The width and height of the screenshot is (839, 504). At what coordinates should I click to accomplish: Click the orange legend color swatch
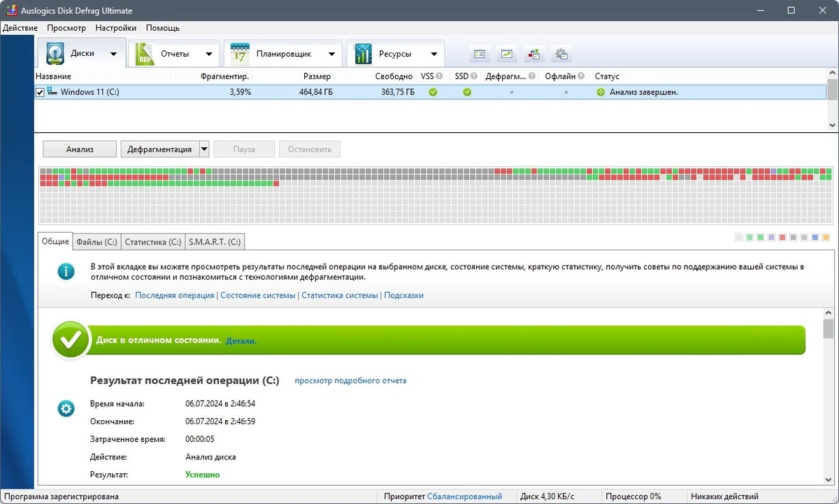(826, 238)
